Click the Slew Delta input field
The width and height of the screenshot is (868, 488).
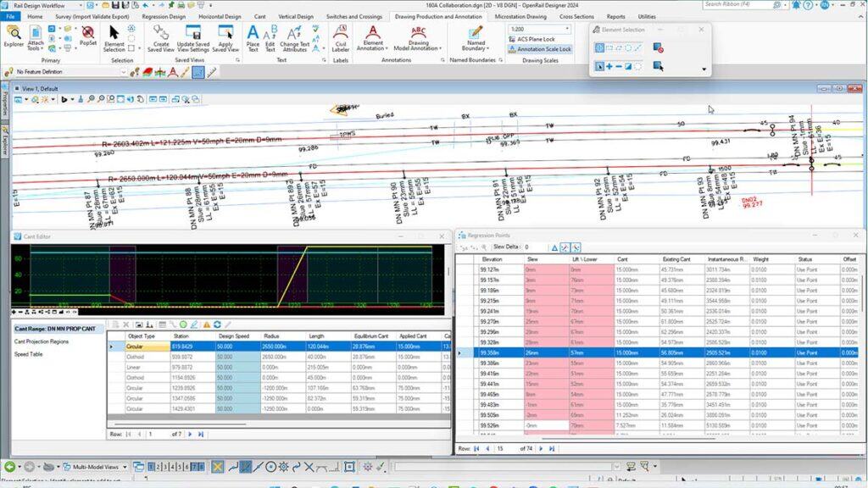pos(535,247)
